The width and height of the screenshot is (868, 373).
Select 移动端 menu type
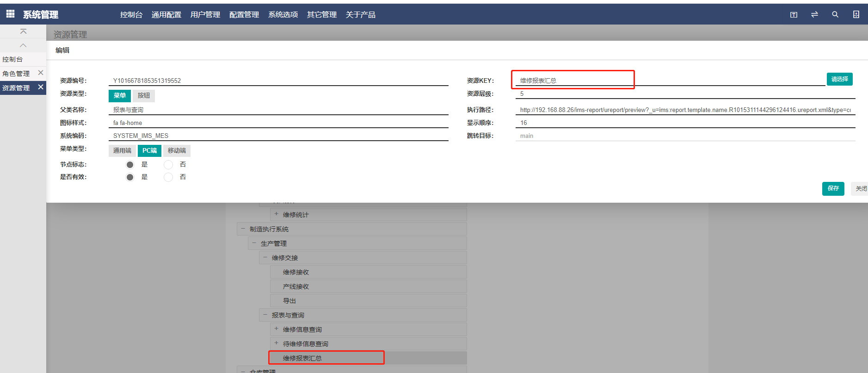(x=177, y=151)
